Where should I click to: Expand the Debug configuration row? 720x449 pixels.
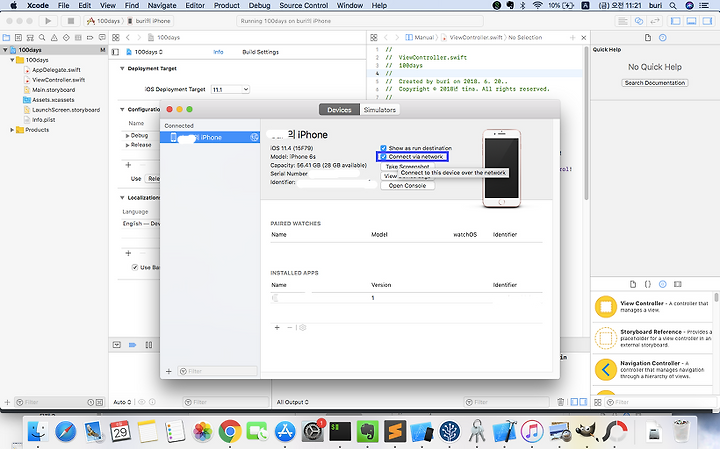pos(127,136)
